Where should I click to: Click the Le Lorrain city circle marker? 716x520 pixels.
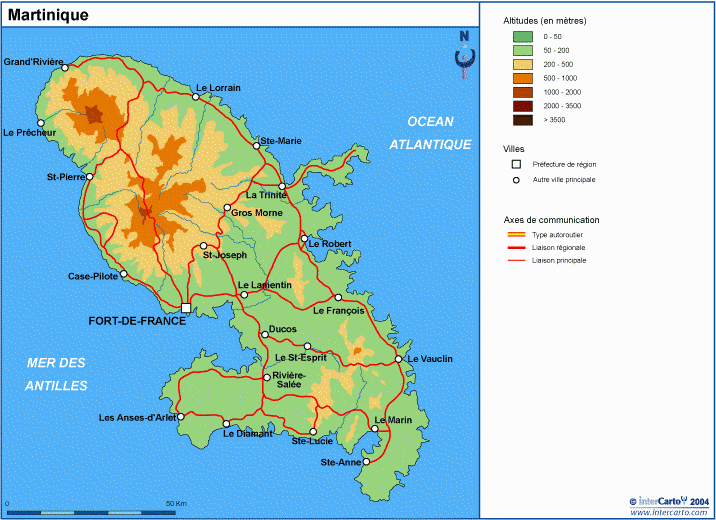196,96
